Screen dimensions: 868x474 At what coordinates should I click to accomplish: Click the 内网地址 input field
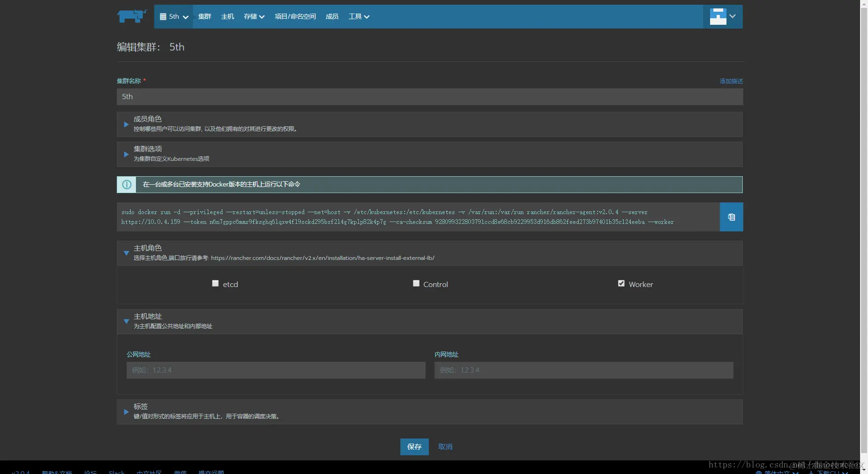pos(583,370)
